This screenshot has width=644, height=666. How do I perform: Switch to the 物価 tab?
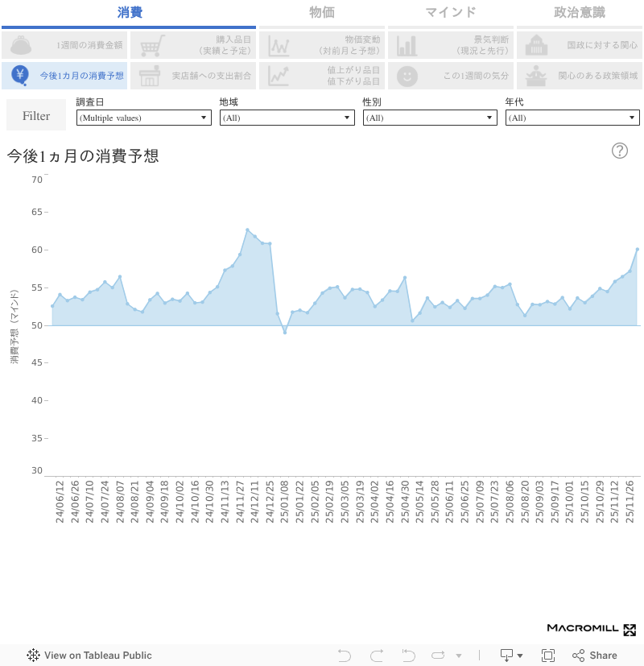[322, 12]
